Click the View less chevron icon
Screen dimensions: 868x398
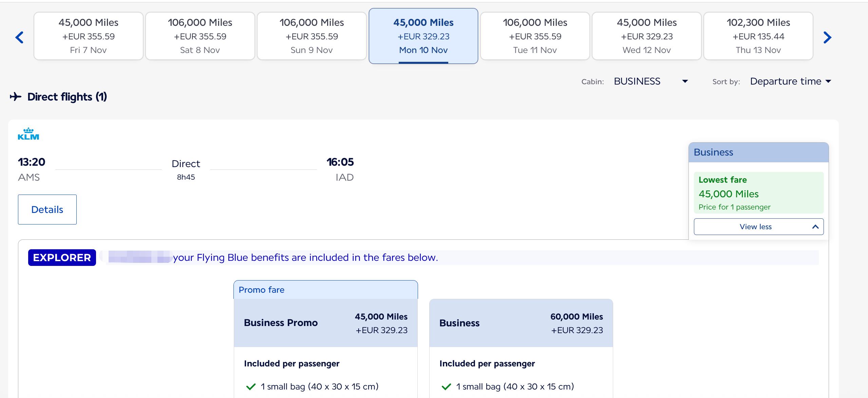pyautogui.click(x=815, y=227)
